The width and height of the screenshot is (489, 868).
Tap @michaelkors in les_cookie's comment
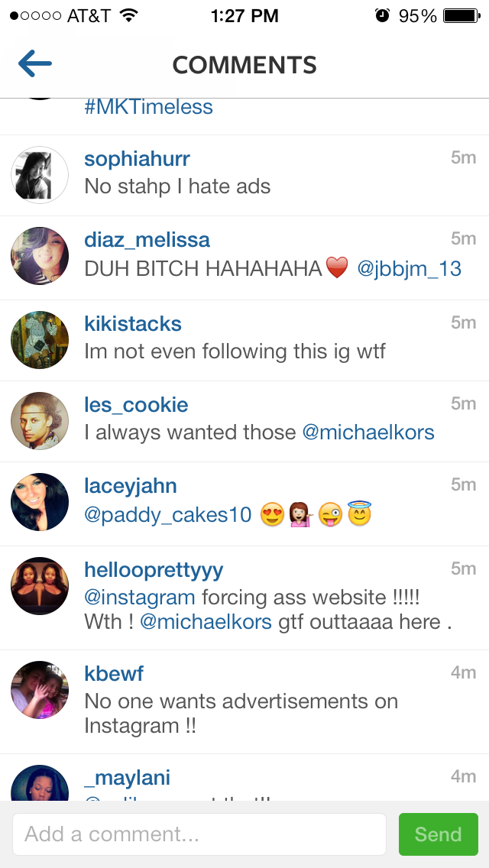tap(368, 432)
